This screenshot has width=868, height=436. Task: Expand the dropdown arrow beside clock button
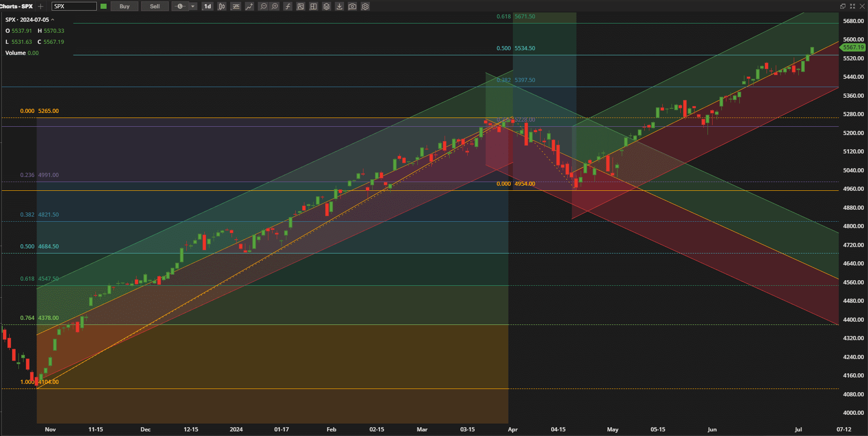193,6
